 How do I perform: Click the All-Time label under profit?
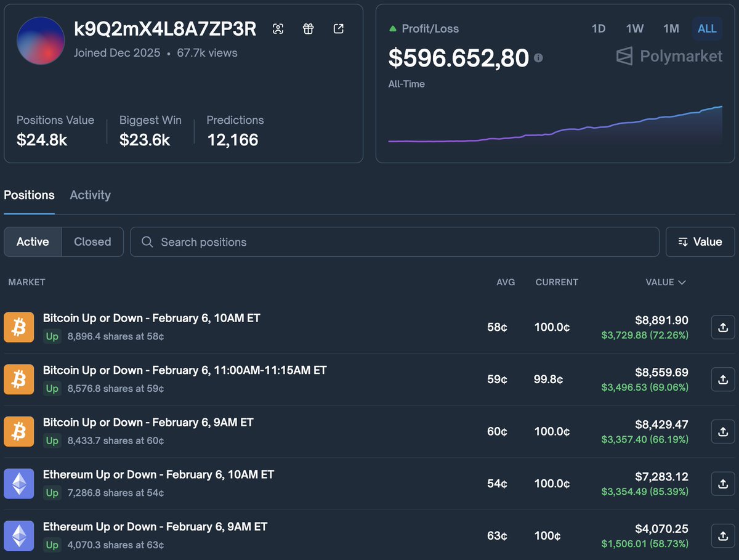click(406, 84)
